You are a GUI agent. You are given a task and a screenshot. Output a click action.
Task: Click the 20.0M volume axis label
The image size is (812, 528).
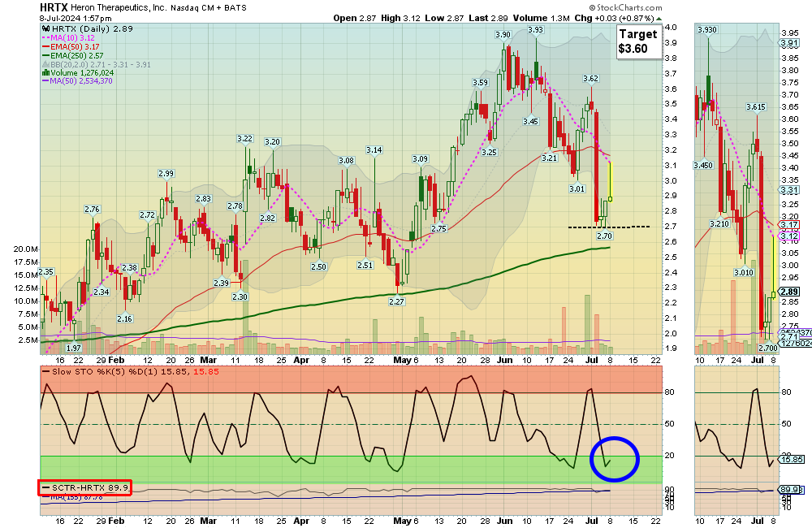pyautogui.click(x=25, y=249)
